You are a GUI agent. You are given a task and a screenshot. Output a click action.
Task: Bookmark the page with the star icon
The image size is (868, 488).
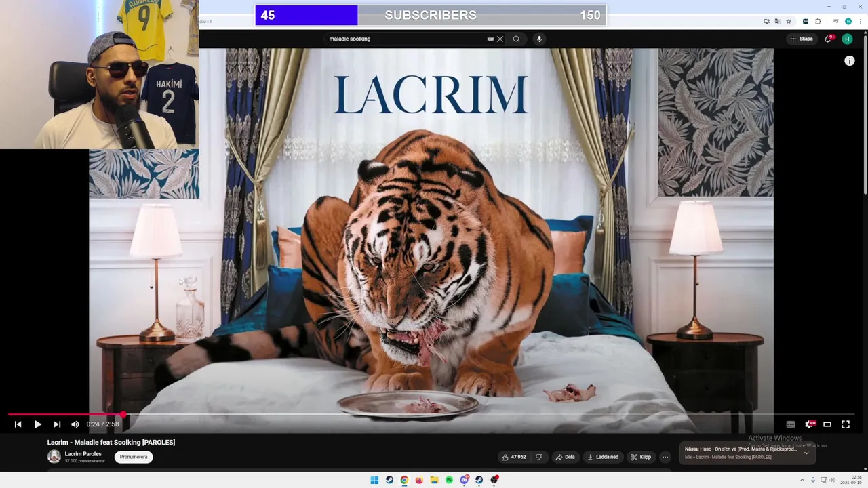coord(789,21)
